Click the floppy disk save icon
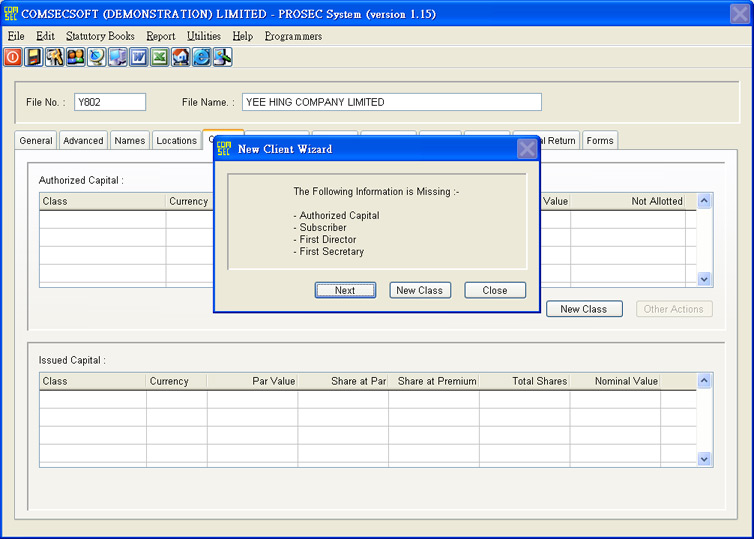This screenshot has height=539, width=754. click(x=34, y=57)
